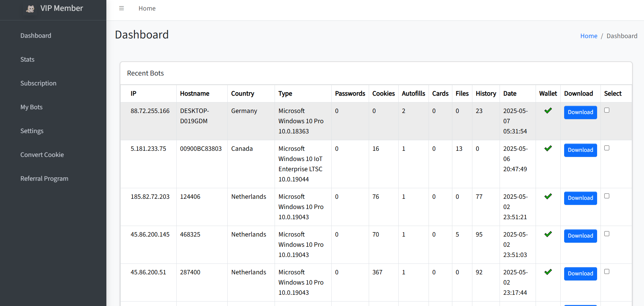Open My Bots in the sidebar
This screenshot has width=644, height=306.
click(31, 107)
